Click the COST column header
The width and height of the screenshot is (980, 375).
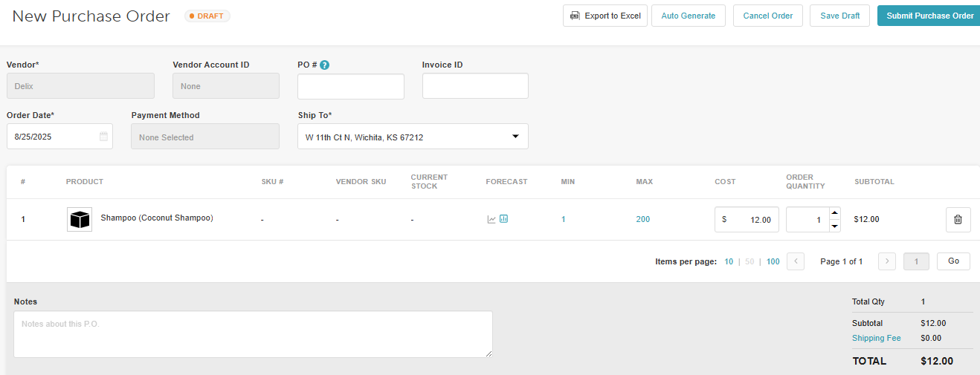pos(725,182)
